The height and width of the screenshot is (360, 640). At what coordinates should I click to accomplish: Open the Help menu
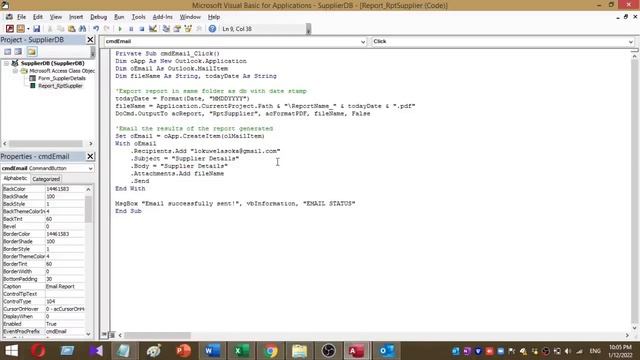click(x=214, y=17)
